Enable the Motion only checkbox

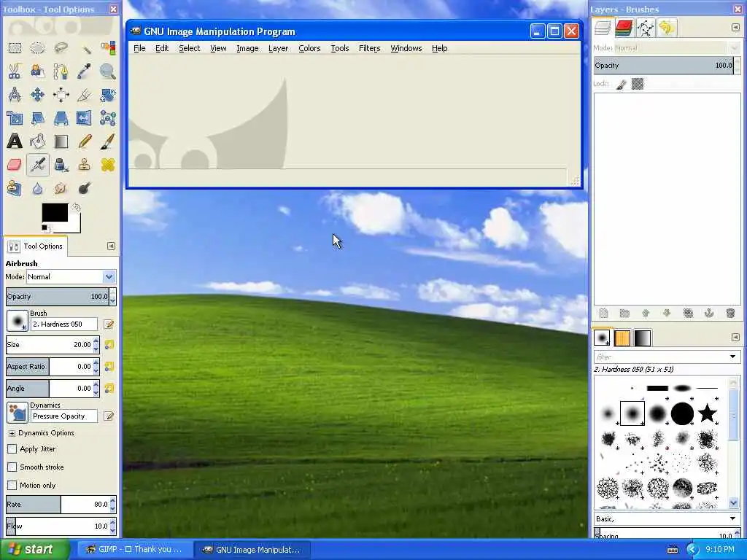12,485
